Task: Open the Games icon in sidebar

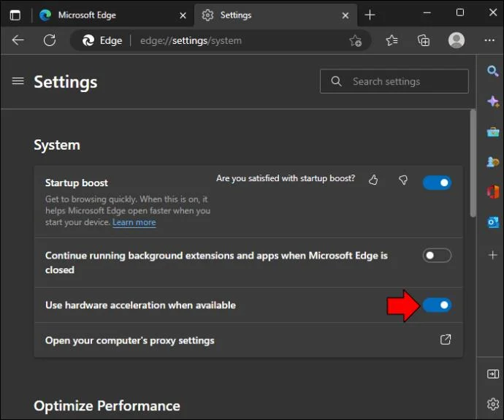Action: [493, 162]
